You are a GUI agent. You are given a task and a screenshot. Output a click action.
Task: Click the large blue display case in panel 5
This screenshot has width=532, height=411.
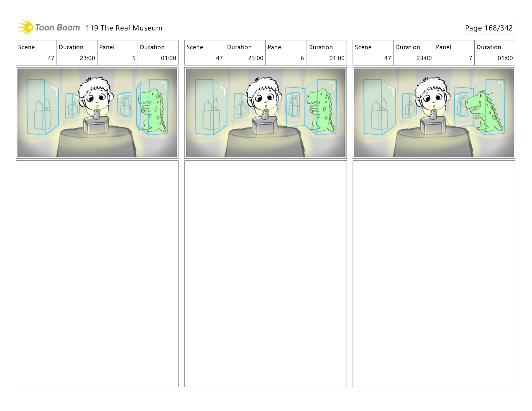pyautogui.click(x=42, y=107)
